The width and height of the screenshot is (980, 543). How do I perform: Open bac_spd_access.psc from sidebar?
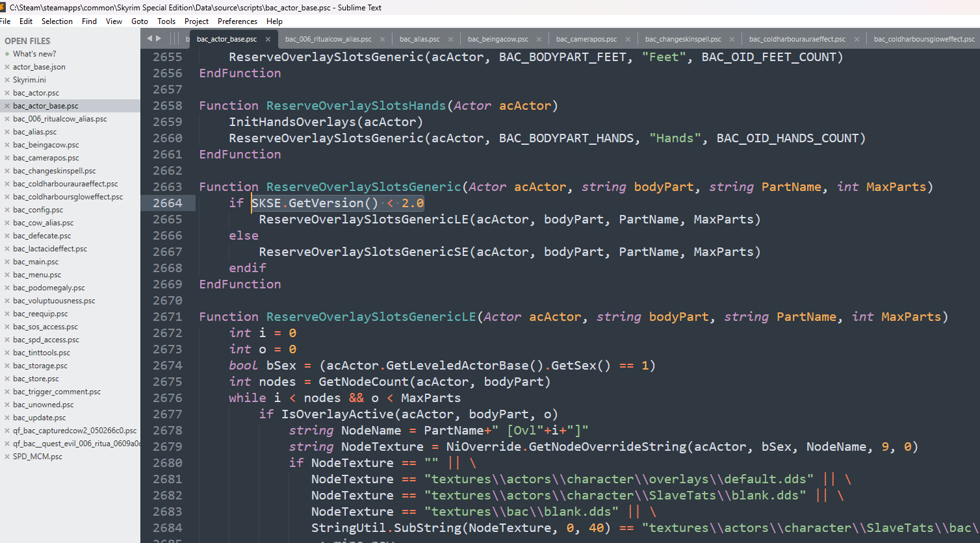(x=46, y=340)
